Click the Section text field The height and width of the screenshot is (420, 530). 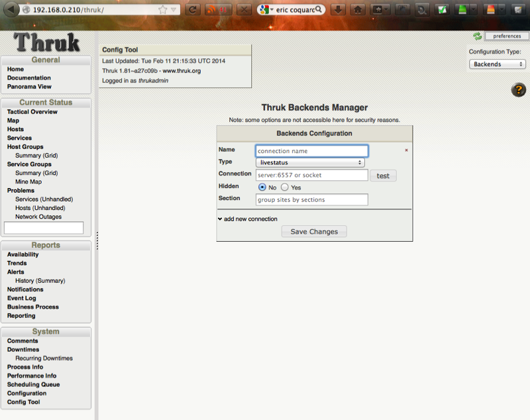pos(311,199)
